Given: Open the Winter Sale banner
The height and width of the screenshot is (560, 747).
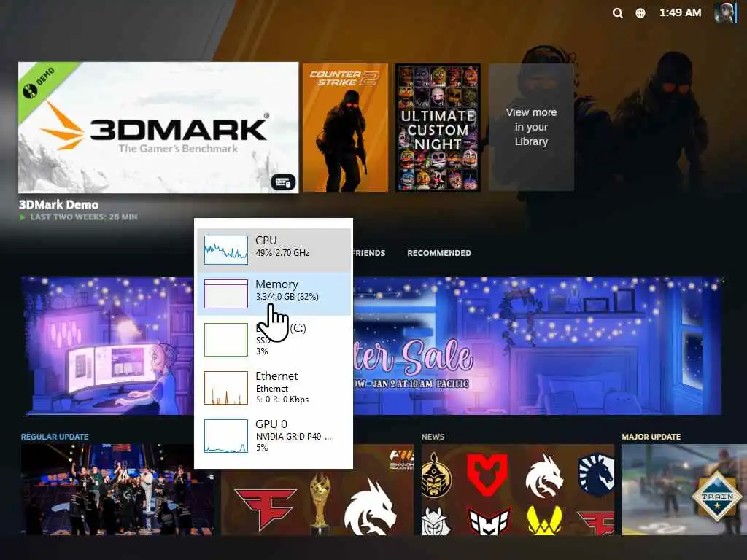Looking at the screenshot, I should [371, 346].
